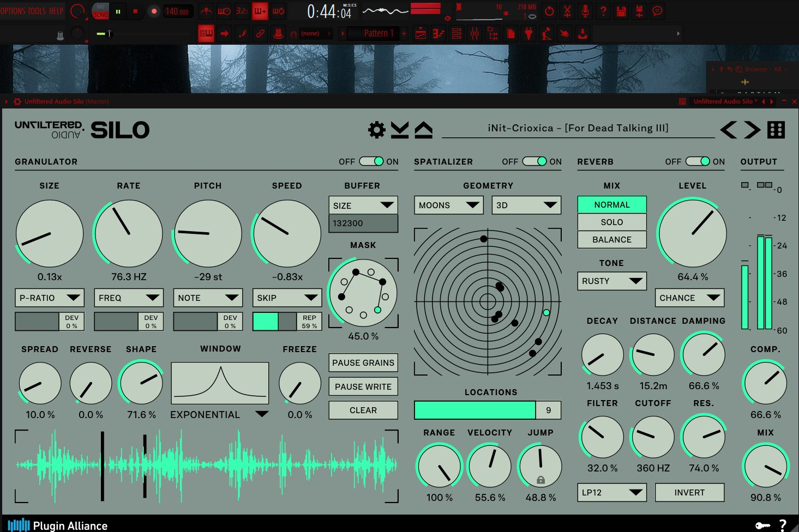Viewport: 799px width, 532px height.
Task: Click the lock icon on JUMP knob
Action: click(x=540, y=480)
